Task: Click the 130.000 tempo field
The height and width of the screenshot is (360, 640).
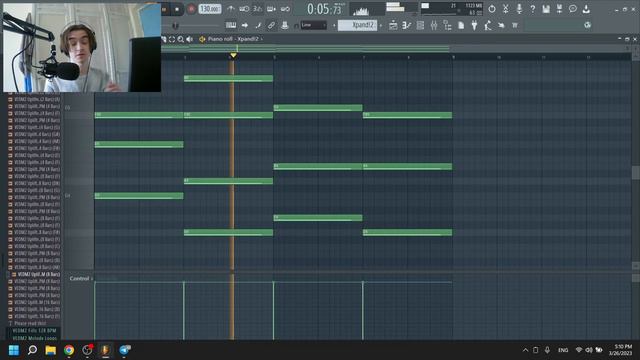Action: pos(210,9)
